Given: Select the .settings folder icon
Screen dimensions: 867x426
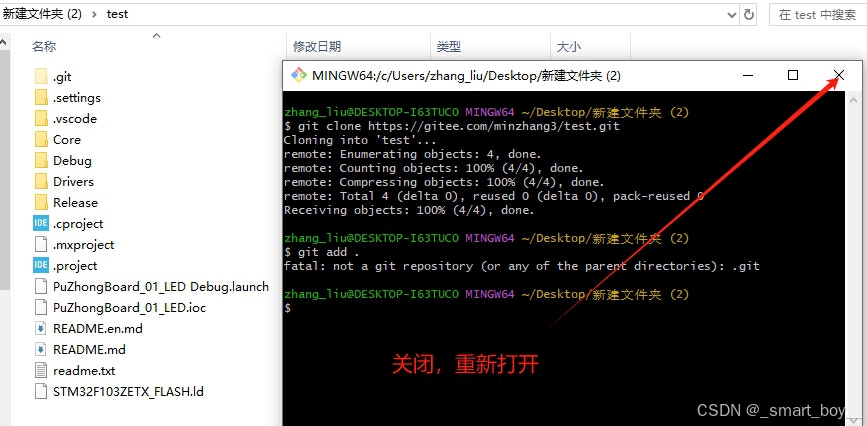Looking at the screenshot, I should click(41, 97).
